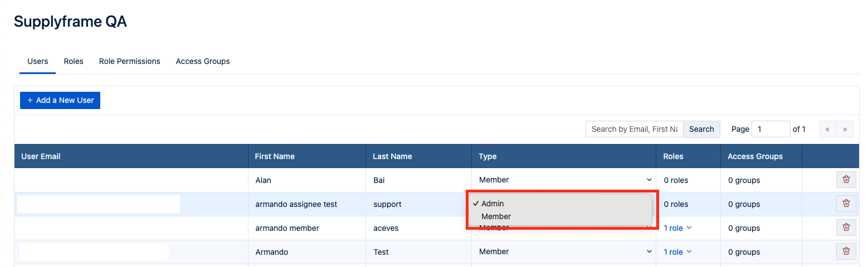Open Type dropdown for Alan Bai
The image size is (868, 267).
click(x=564, y=180)
